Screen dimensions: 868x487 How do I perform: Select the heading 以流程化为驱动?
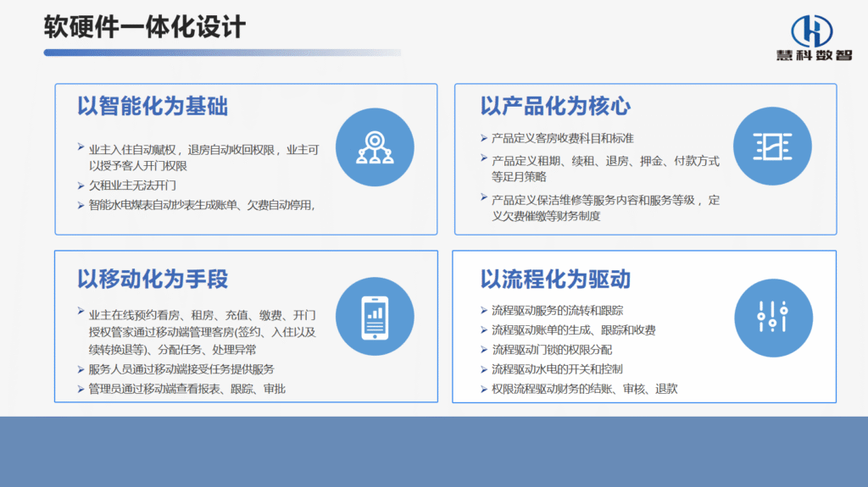pos(555,279)
